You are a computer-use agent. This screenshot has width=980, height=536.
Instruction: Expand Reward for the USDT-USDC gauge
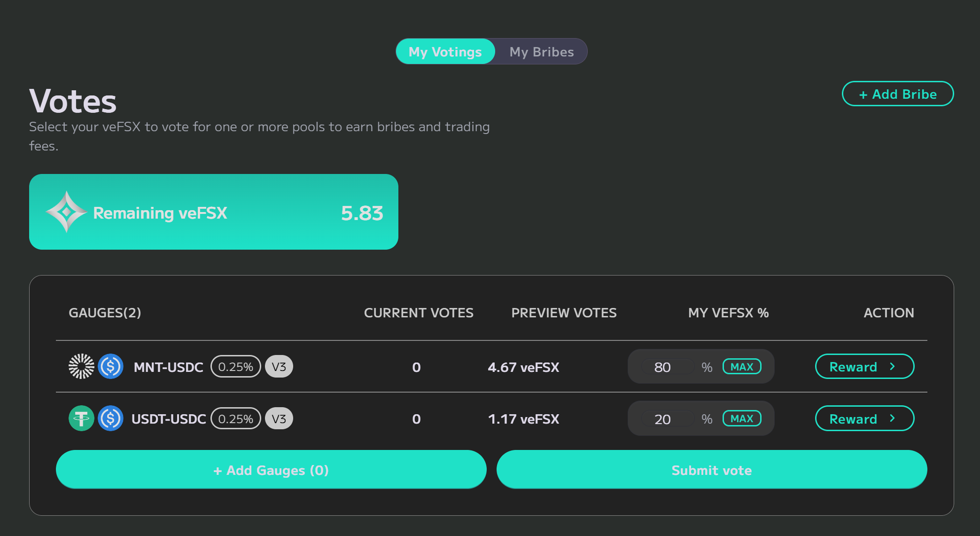pyautogui.click(x=864, y=418)
